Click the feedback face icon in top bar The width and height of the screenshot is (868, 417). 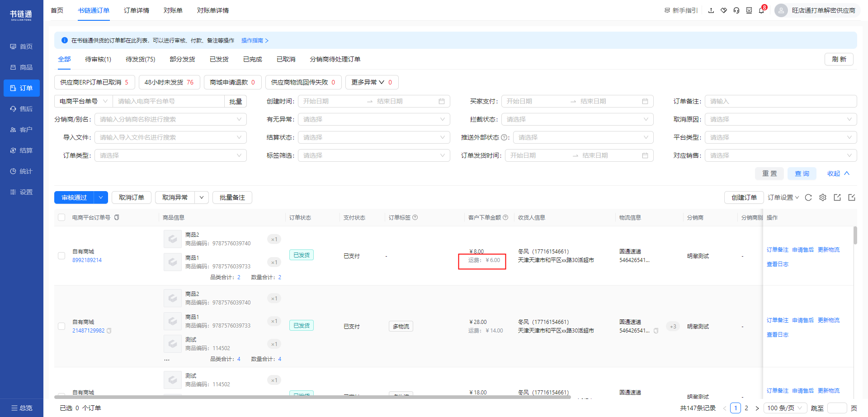[749, 10]
